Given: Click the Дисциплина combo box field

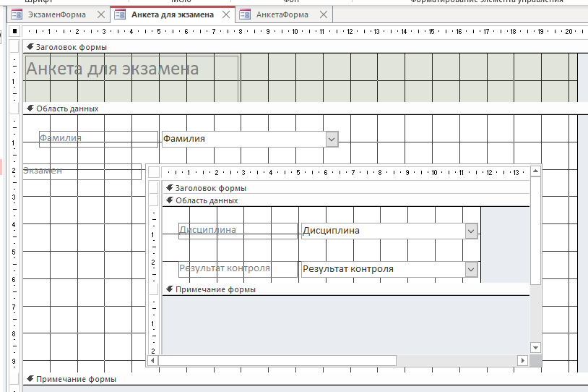Looking at the screenshot, I should [389, 231].
